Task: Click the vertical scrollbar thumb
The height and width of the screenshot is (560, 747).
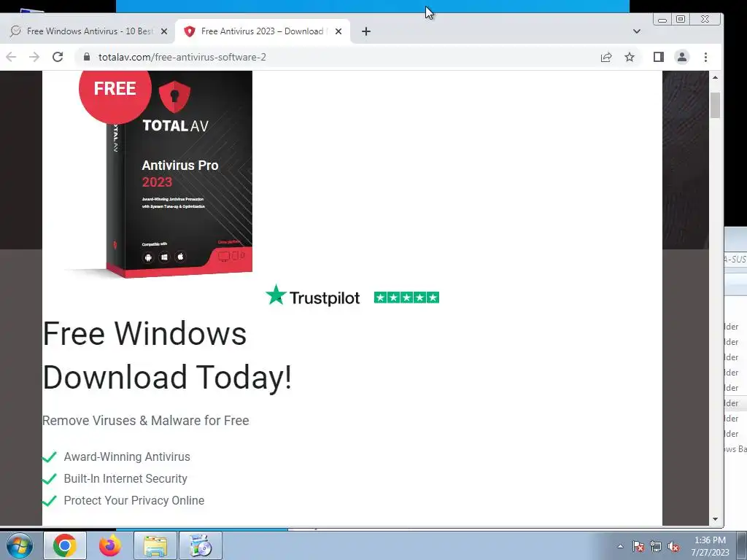Action: coord(715,105)
